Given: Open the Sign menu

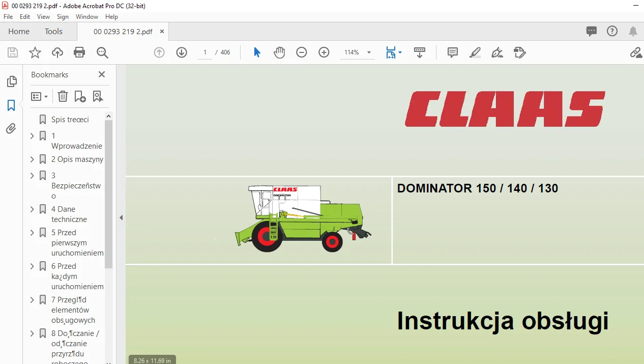Looking at the screenshot, I should click(63, 17).
